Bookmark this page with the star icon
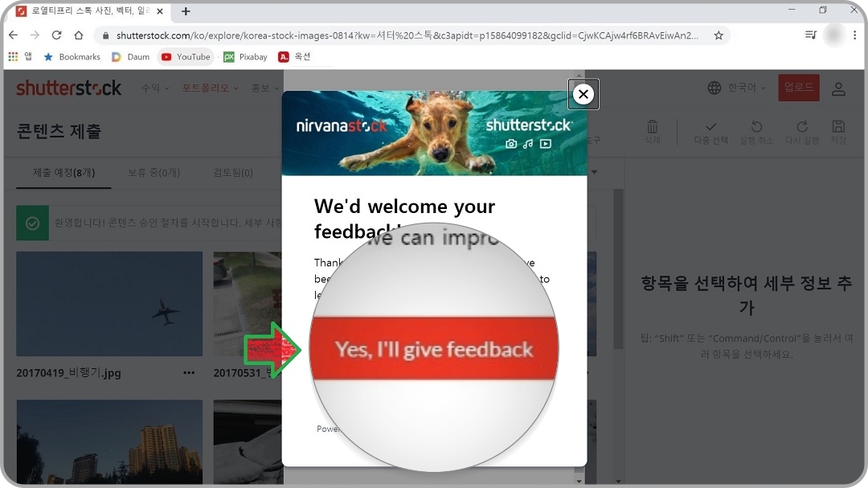 [x=719, y=35]
